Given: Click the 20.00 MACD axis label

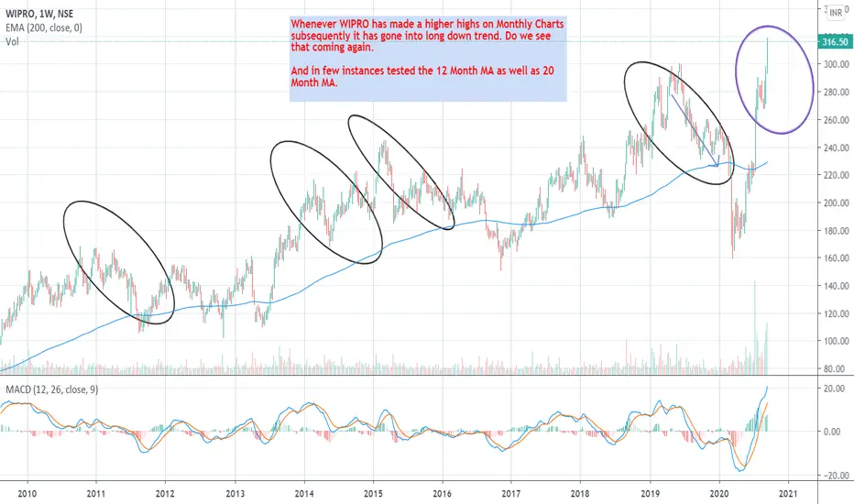Looking at the screenshot, I should [x=835, y=389].
